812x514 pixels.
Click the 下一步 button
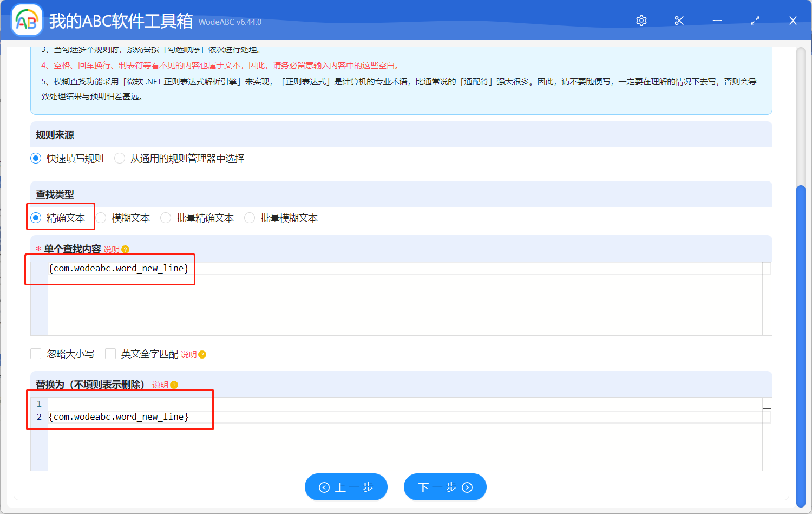click(445, 487)
